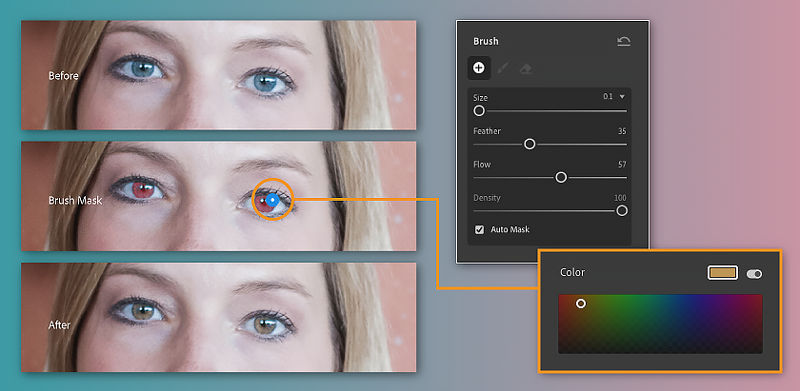Toggle the Color on/off switch

(x=754, y=274)
